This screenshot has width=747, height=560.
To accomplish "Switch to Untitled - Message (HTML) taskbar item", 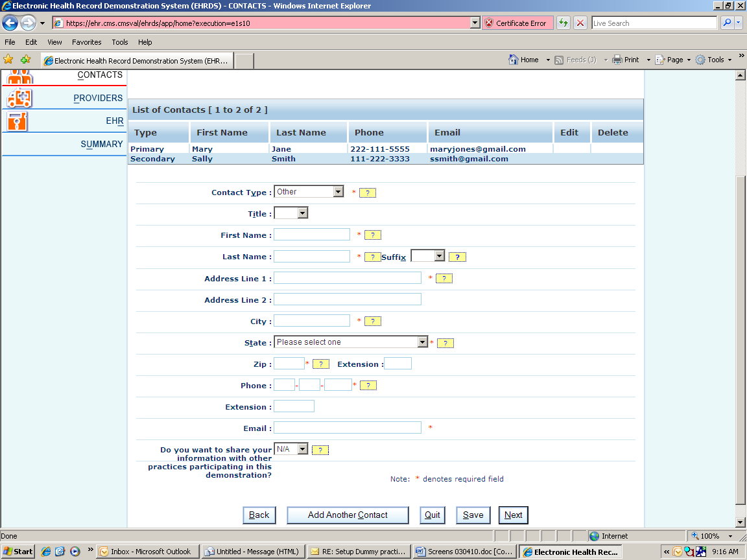I will click(x=253, y=552).
